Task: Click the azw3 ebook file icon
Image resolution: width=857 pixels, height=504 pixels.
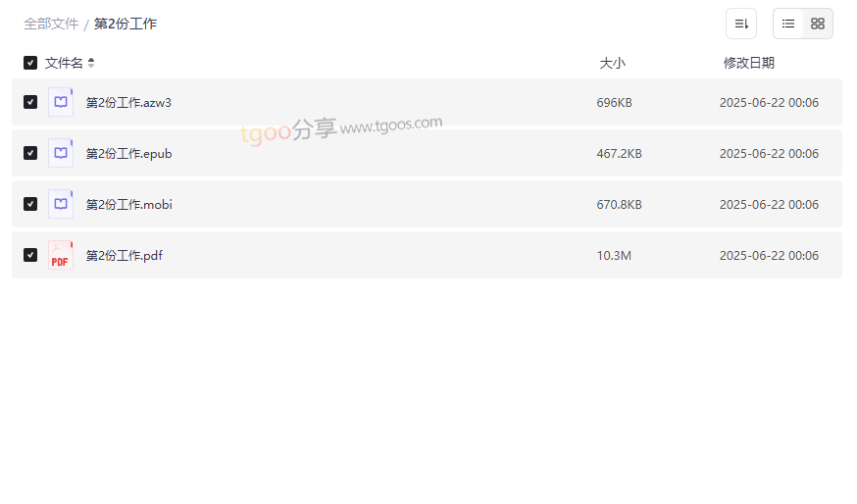Action: point(61,102)
